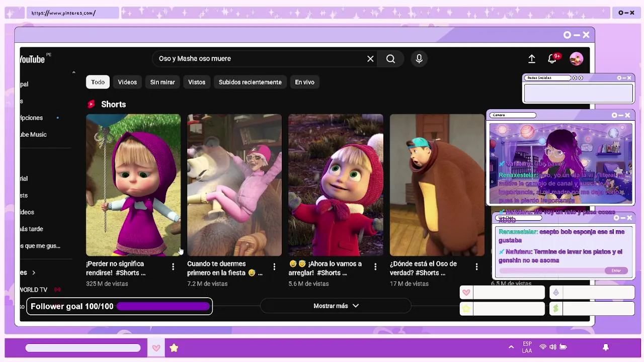Select the Vistos filter chip

(x=197, y=82)
